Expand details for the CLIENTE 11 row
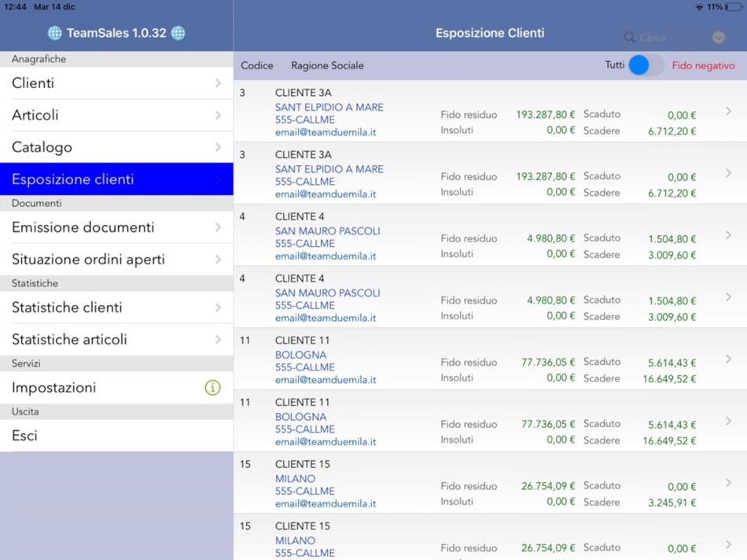Screen dimensions: 747x560 [727, 360]
